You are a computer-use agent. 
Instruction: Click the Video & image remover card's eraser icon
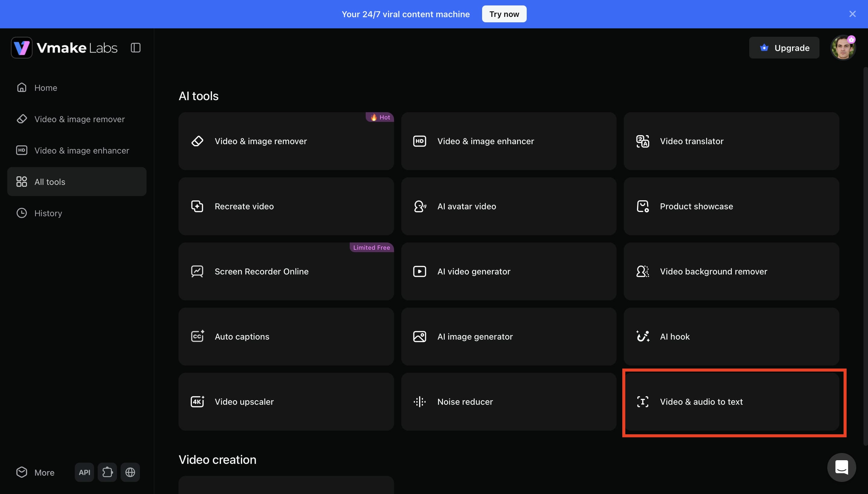tap(197, 141)
